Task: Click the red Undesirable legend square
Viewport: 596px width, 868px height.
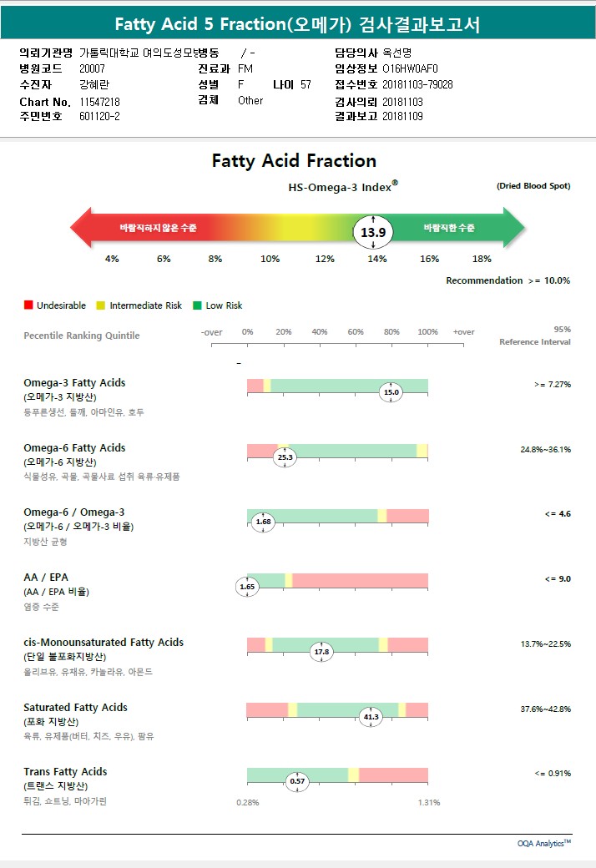Action: [x=28, y=305]
